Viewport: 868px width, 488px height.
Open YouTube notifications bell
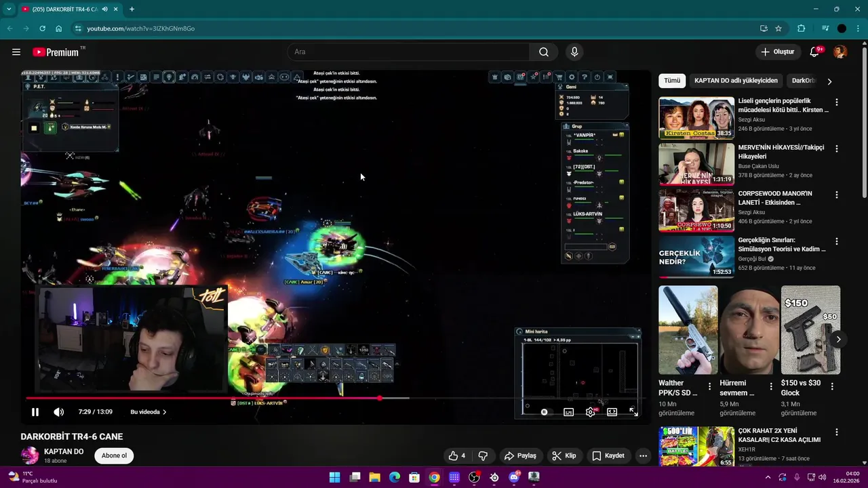click(x=815, y=52)
